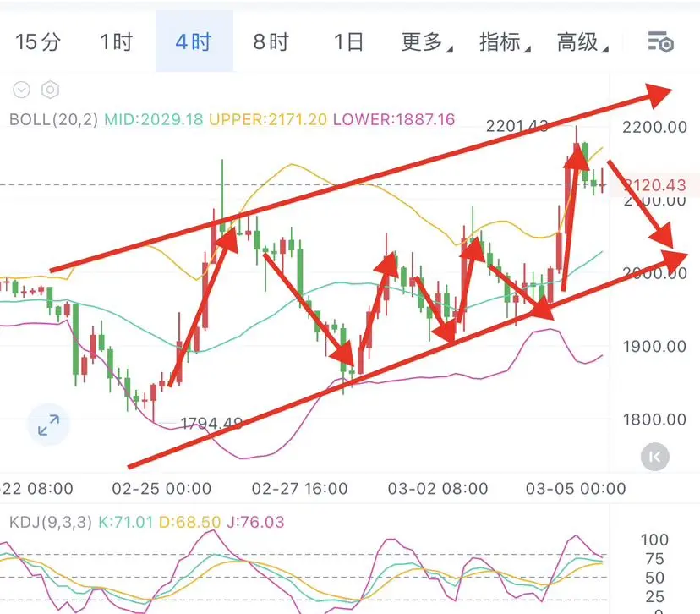Click the 1800.00 price axis label

[654, 419]
